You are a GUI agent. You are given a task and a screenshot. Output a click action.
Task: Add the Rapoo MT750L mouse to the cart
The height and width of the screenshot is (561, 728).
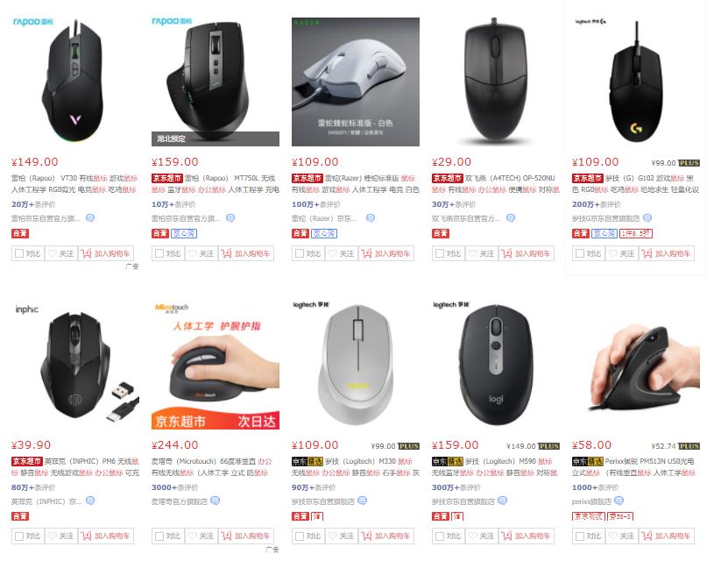(246, 253)
